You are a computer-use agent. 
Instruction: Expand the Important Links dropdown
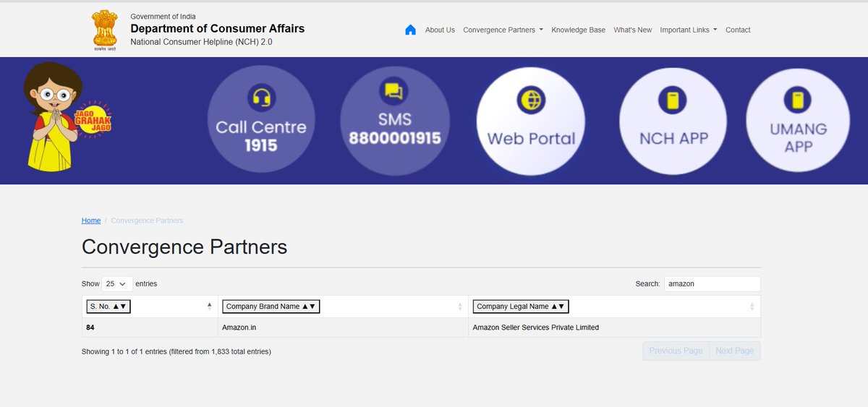[x=689, y=30]
